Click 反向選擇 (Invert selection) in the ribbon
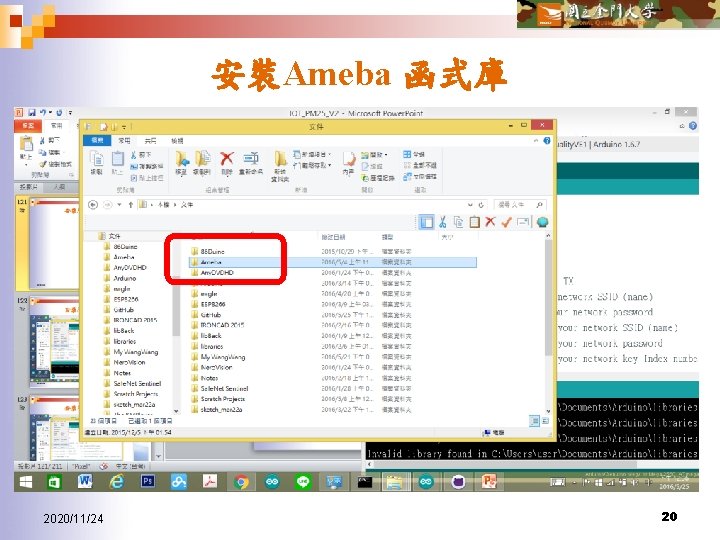 (x=420, y=176)
